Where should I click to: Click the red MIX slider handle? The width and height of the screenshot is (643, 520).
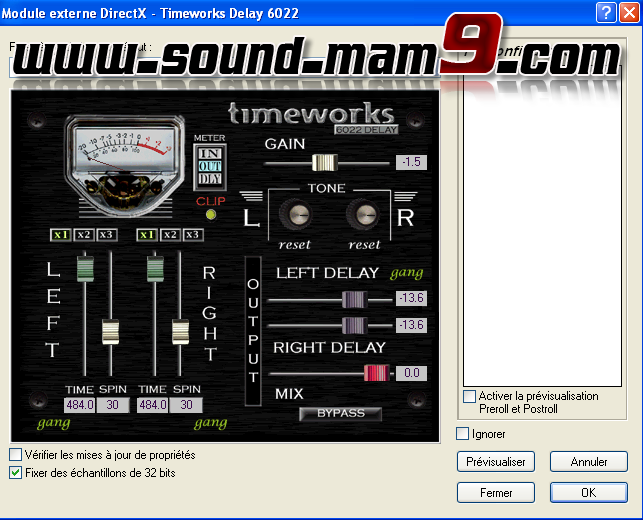[376, 373]
